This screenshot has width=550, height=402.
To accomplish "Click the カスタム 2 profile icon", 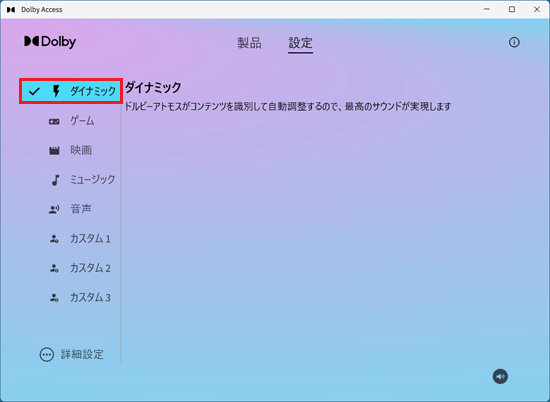I will [54, 269].
